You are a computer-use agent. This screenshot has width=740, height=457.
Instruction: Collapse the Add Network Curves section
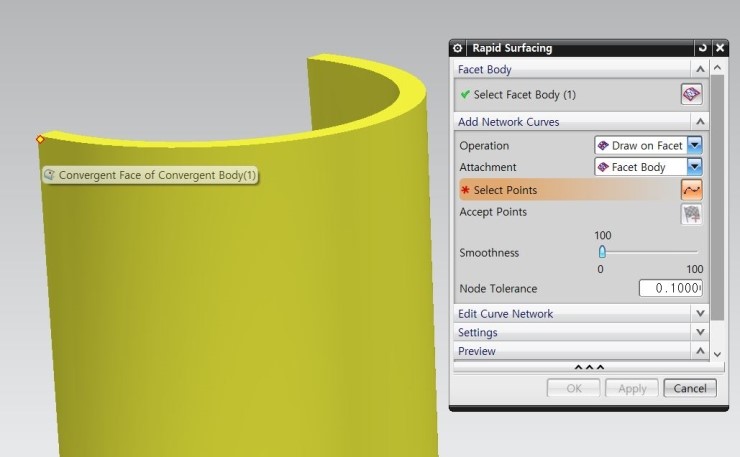click(699, 122)
